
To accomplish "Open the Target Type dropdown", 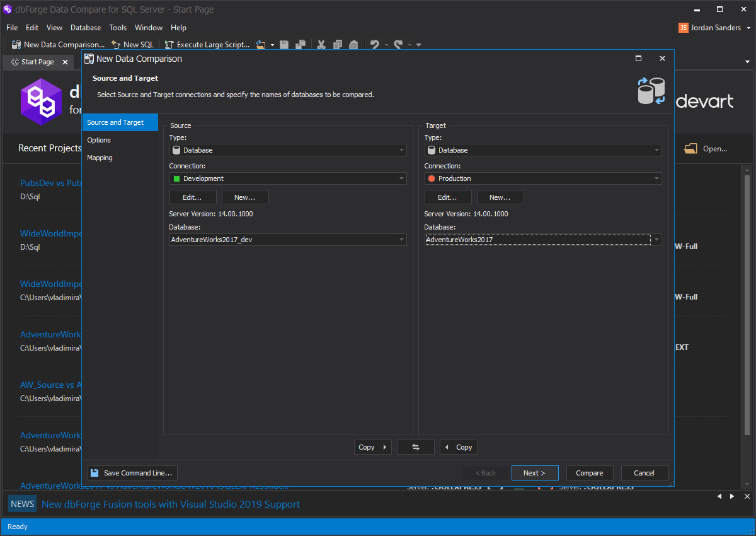I will coord(543,150).
